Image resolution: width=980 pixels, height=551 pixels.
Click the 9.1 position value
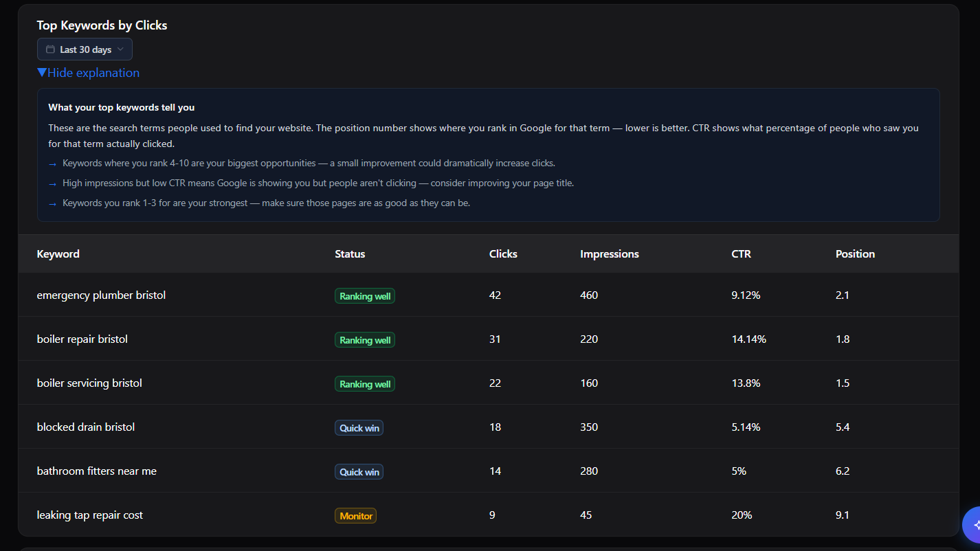tap(843, 515)
